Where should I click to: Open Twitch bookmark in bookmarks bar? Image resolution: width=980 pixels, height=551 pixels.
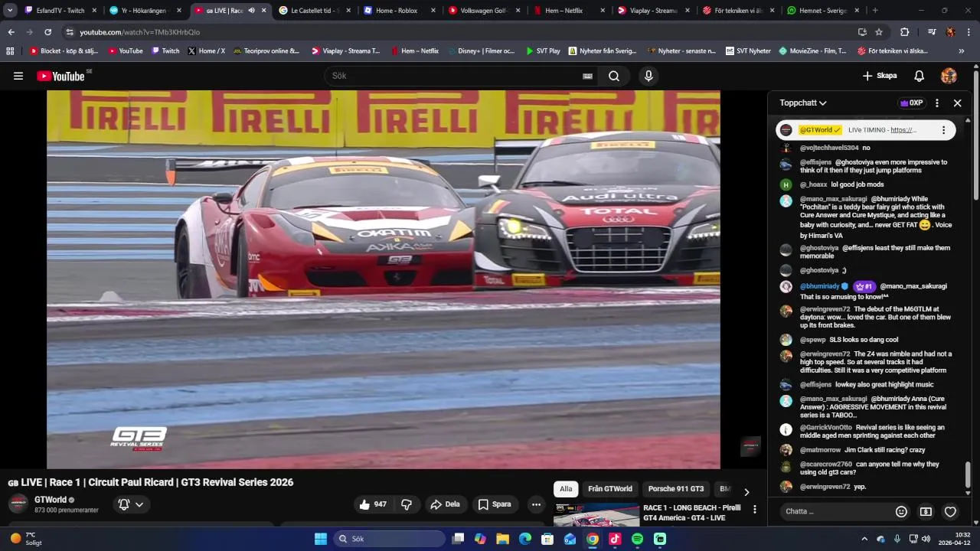click(x=165, y=51)
